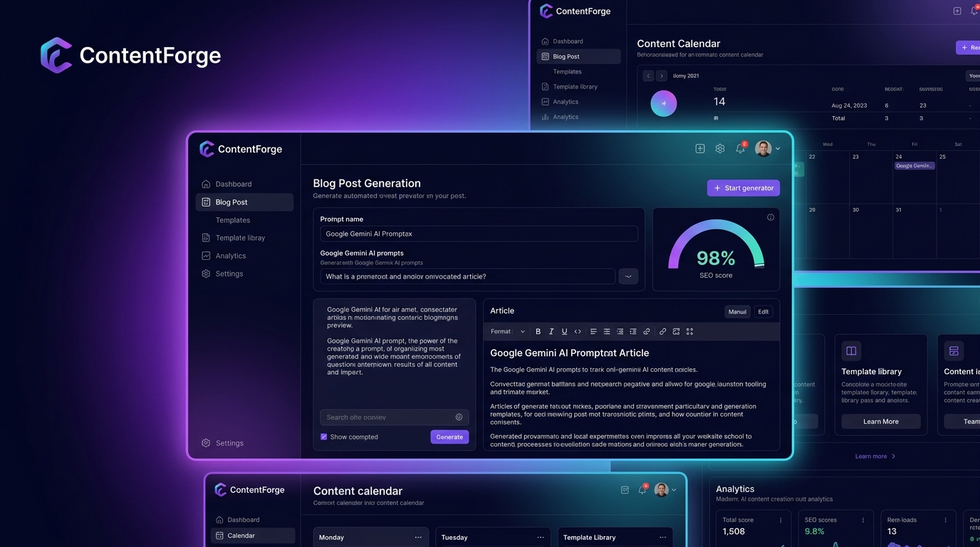
Task: Click the Start generator button
Action: pyautogui.click(x=744, y=188)
